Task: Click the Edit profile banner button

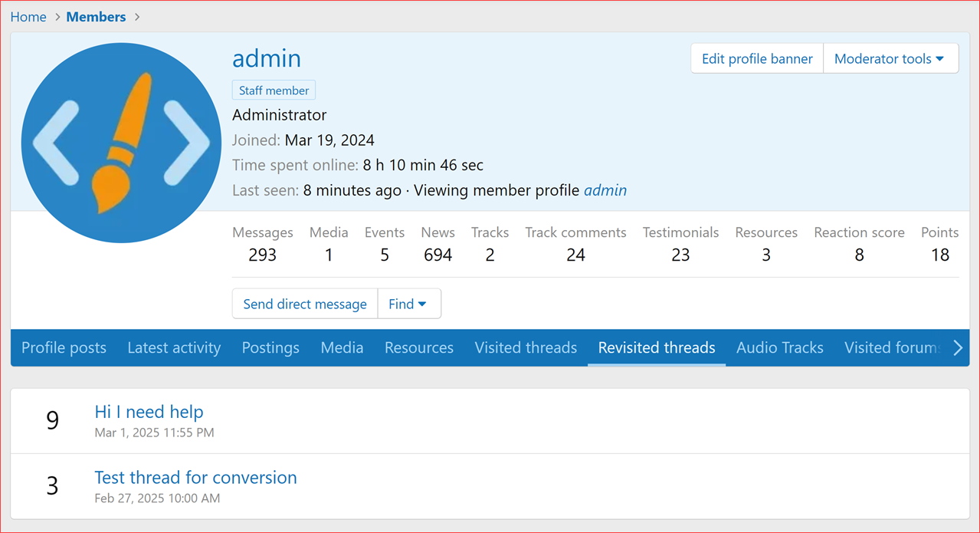Action: [757, 58]
